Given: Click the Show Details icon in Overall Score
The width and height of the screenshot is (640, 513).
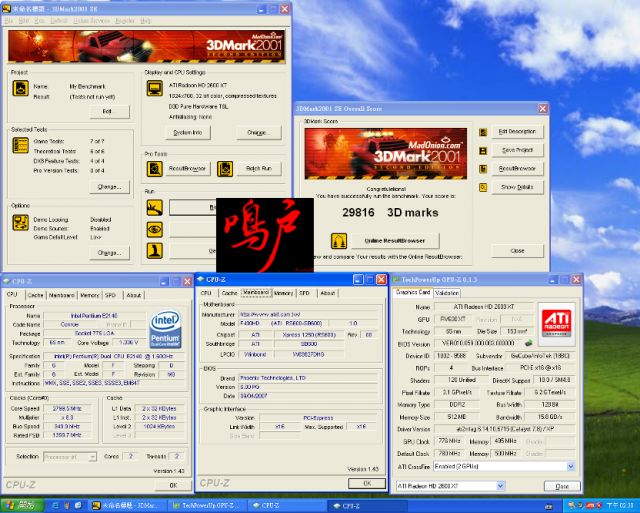Looking at the screenshot, I should click(x=483, y=187).
